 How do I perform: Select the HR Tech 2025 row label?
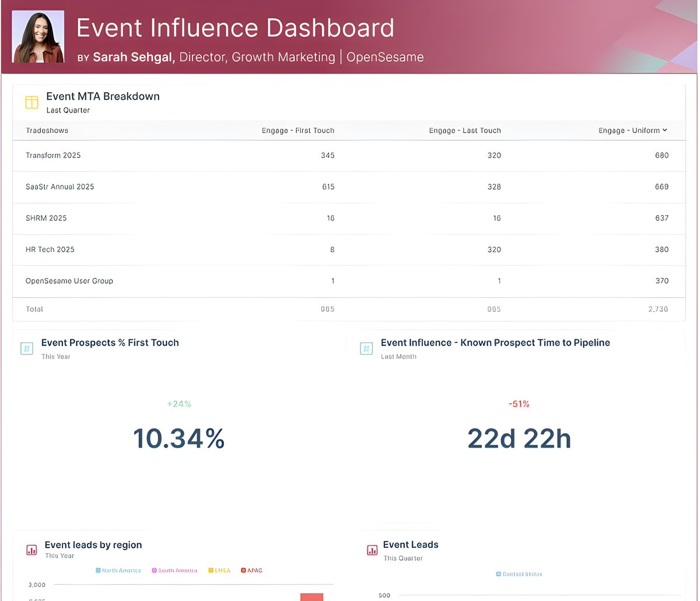pos(50,249)
